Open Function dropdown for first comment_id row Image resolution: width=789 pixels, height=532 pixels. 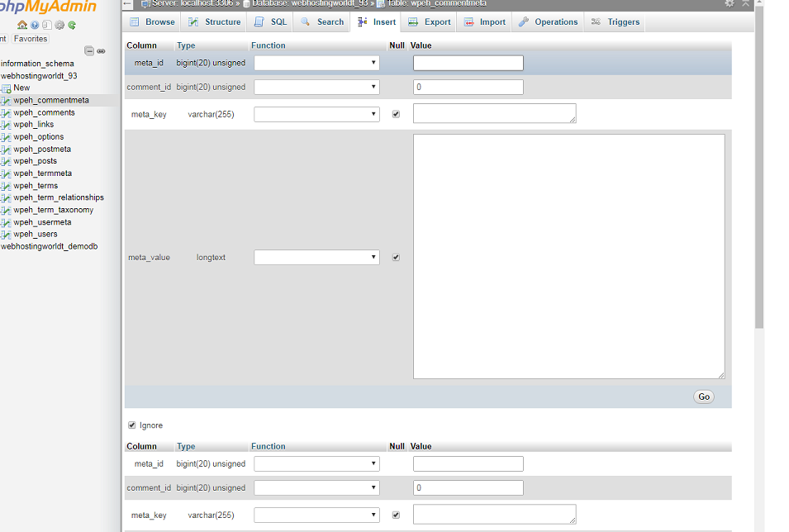(316, 87)
